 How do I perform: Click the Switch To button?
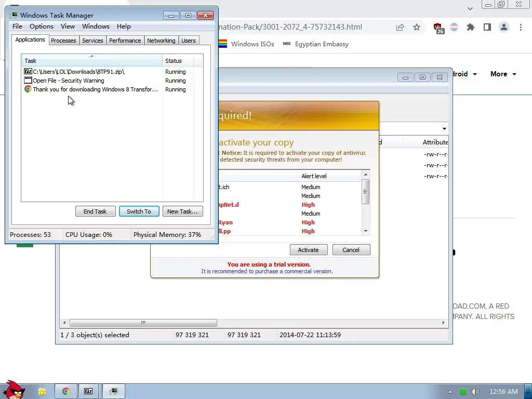click(x=139, y=211)
